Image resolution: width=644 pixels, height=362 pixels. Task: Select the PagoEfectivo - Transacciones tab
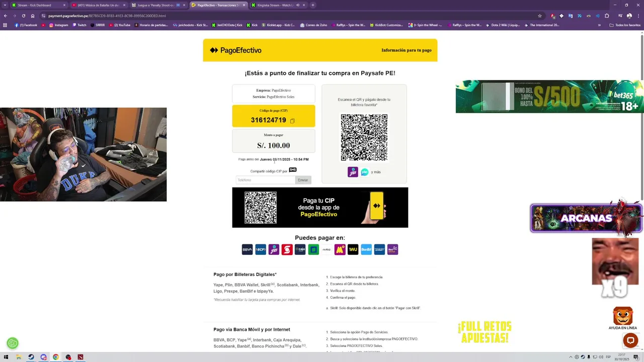click(x=218, y=5)
